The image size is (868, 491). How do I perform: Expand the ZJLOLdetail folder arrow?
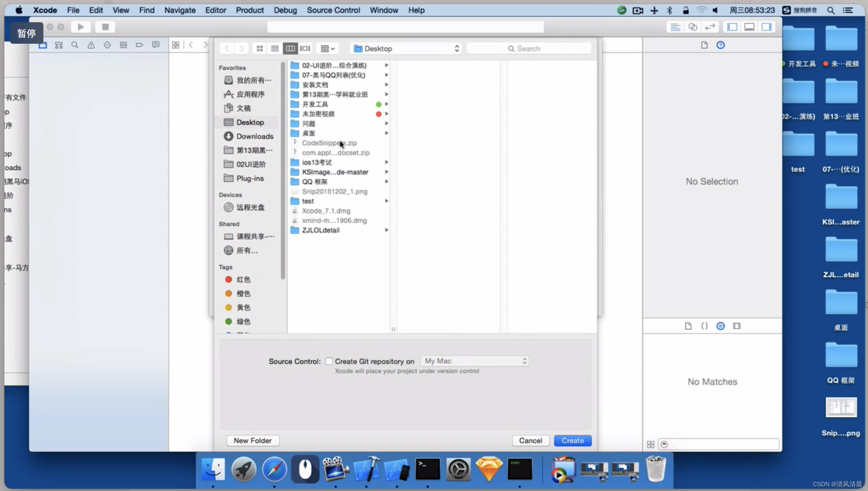point(386,230)
